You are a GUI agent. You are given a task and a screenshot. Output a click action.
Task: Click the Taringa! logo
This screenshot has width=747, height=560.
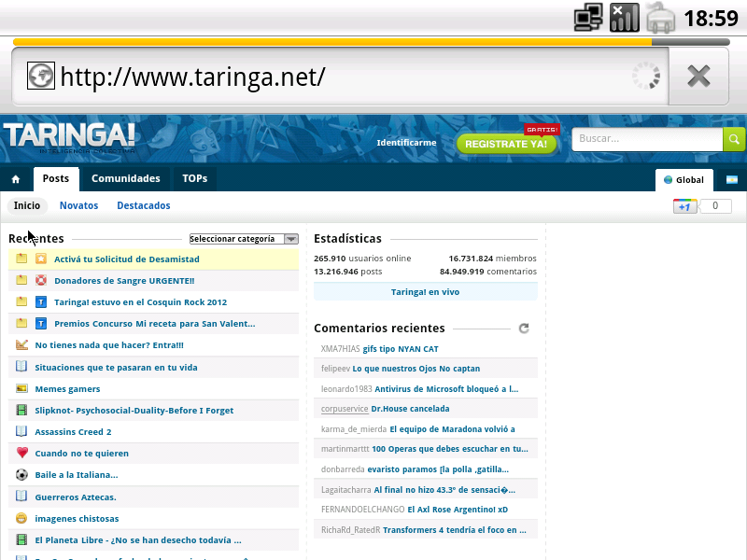[69, 136]
